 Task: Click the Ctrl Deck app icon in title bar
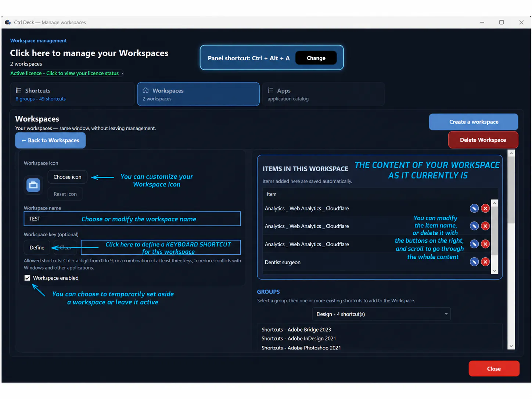pyautogui.click(x=8, y=22)
